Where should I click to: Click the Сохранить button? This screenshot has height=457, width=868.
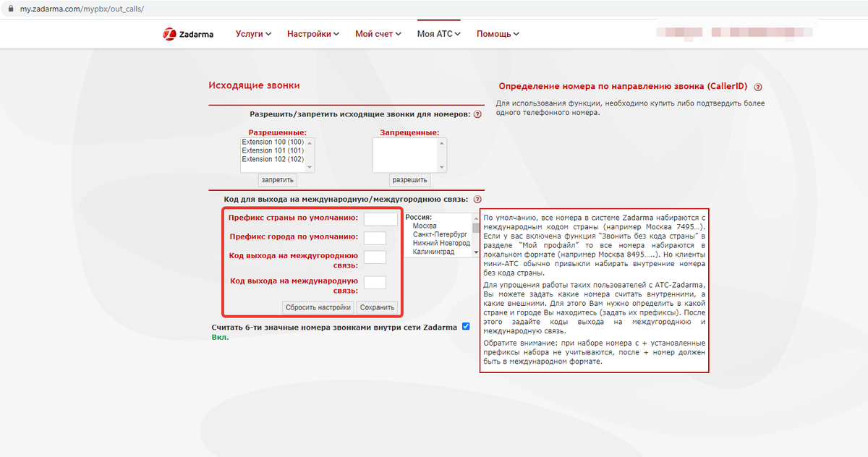(378, 307)
